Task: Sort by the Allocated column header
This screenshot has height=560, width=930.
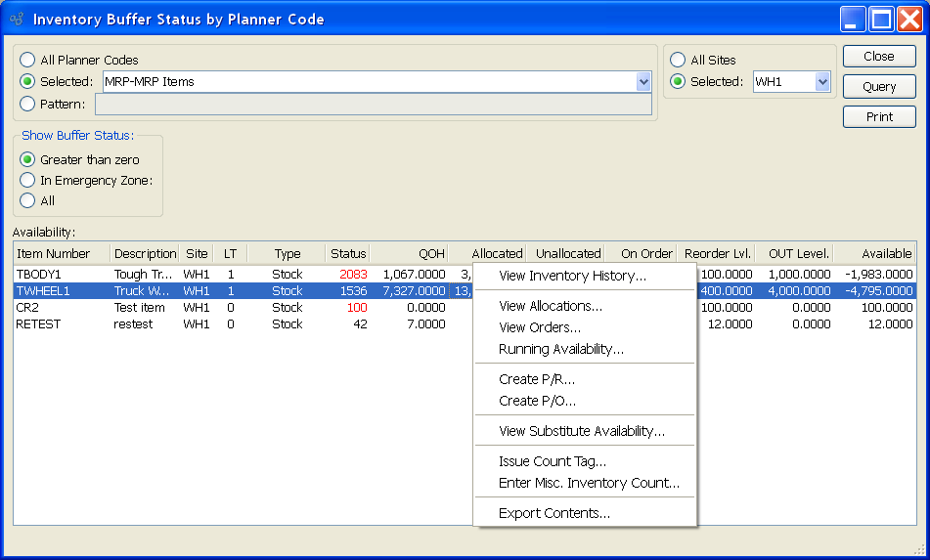Action: [488, 254]
